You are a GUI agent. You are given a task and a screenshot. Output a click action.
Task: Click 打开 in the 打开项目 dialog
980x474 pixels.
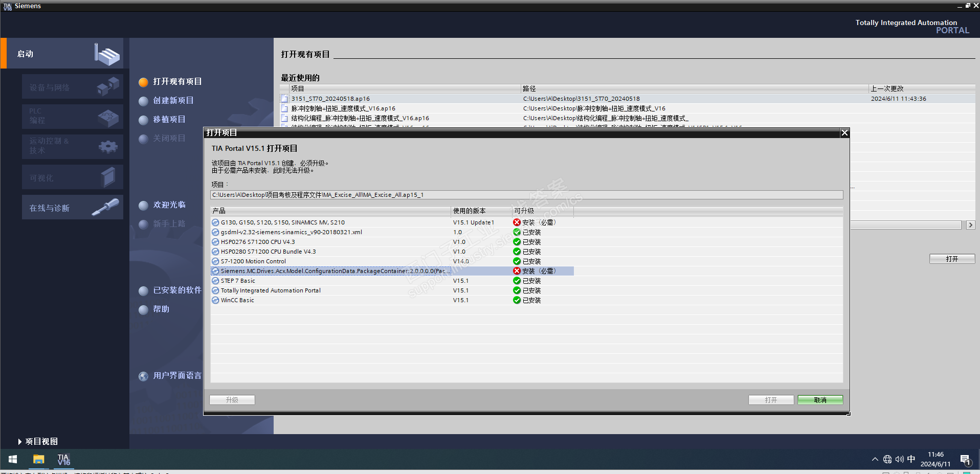pos(771,400)
